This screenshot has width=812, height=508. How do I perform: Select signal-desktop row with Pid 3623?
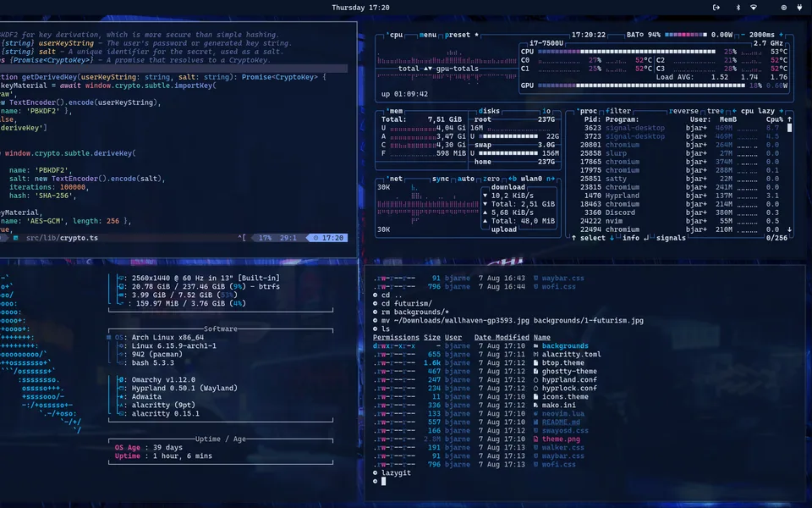point(679,128)
